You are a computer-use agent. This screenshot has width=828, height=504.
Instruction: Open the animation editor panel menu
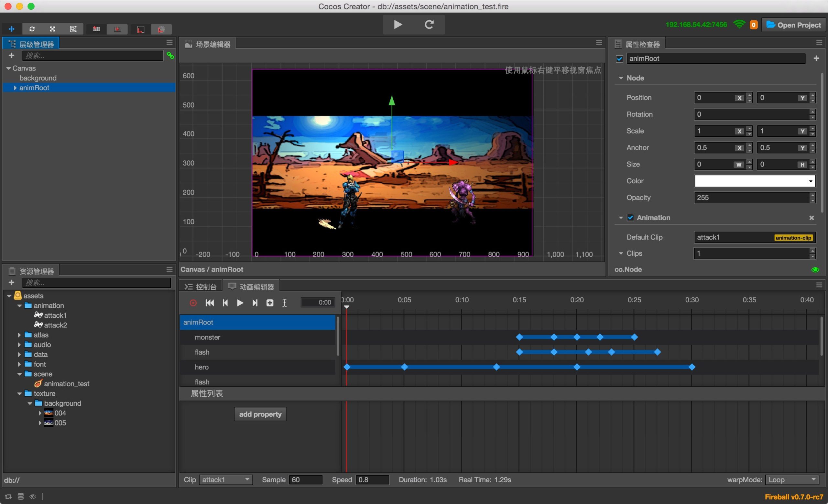coord(819,285)
